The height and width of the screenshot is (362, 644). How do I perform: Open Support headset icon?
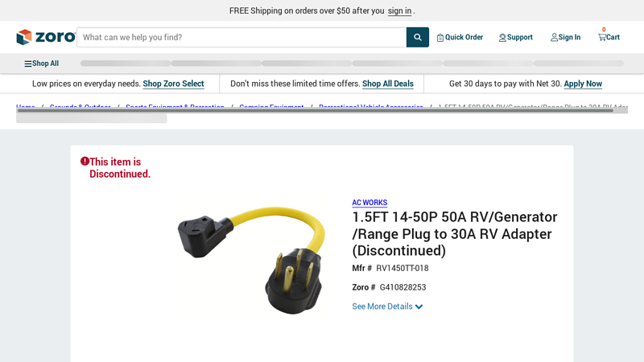[502, 38]
